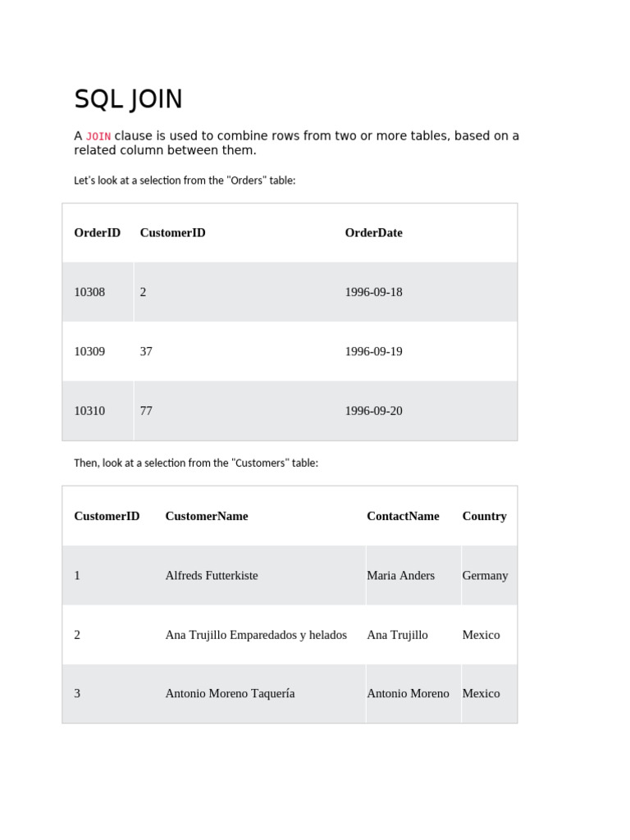Image resolution: width=630 pixels, height=840 pixels.
Task: Click the ContactName column header
Action: pyautogui.click(x=403, y=516)
